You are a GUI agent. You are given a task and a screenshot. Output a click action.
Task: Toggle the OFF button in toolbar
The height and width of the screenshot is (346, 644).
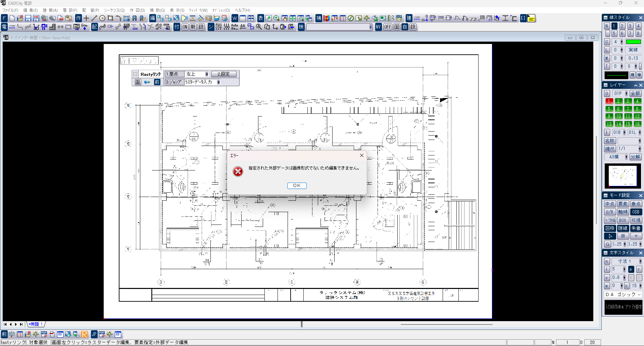[388, 27]
